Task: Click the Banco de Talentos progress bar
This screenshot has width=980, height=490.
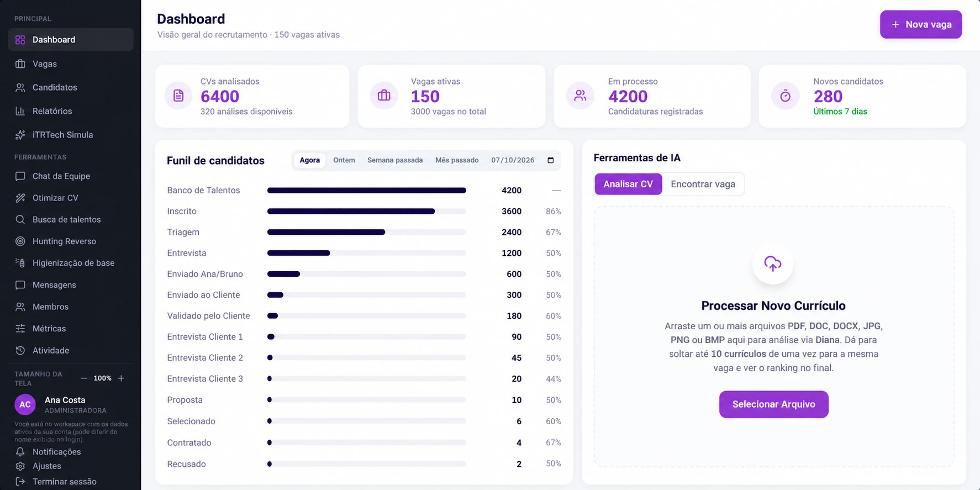Action: 367,191
